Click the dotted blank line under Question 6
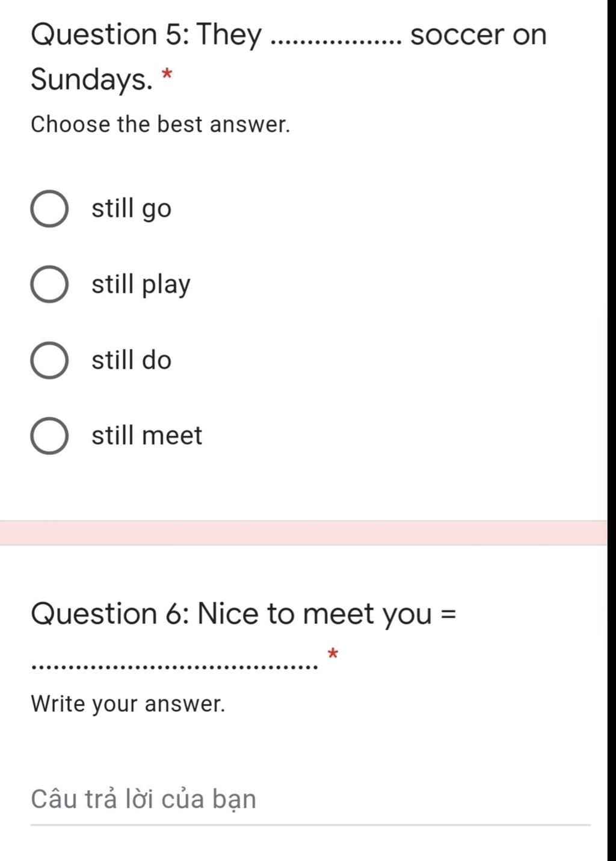Viewport: 616px width, 861px height. point(174,667)
